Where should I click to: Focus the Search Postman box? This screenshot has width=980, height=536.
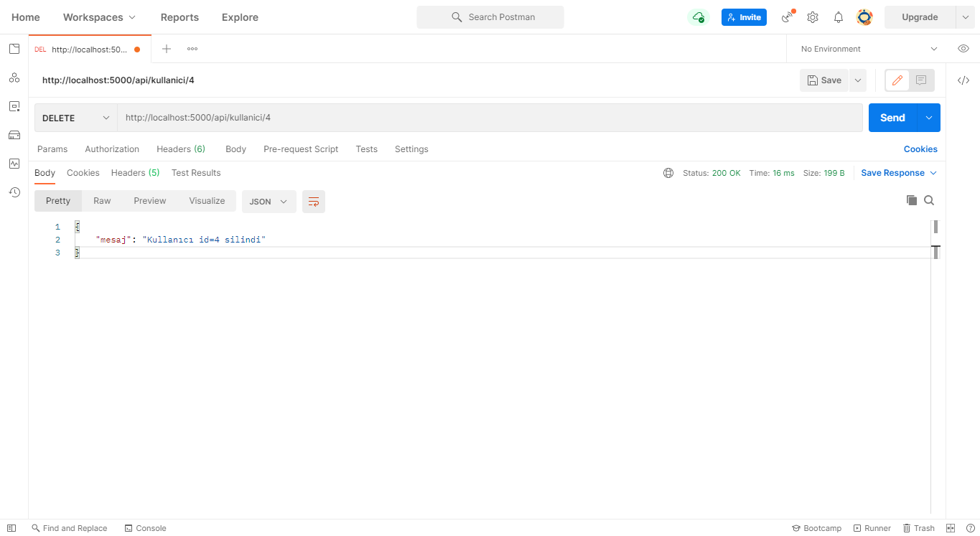pos(490,17)
